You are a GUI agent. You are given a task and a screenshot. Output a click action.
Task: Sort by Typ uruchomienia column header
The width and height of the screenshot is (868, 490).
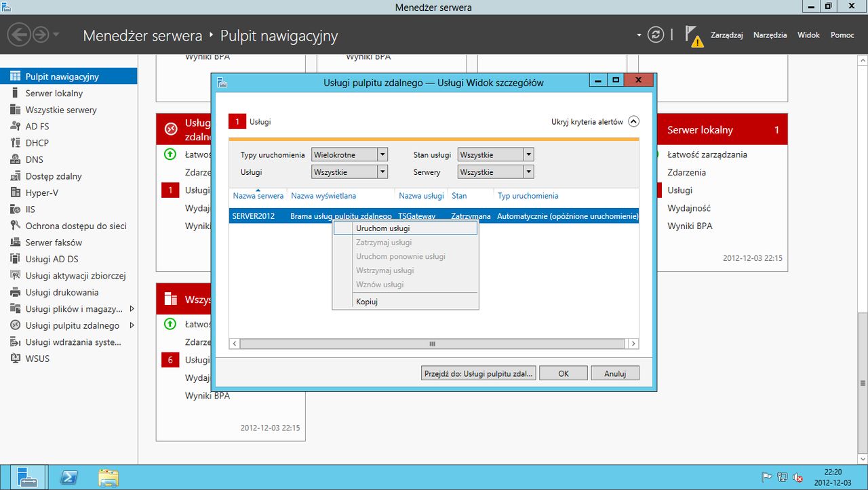click(x=528, y=196)
